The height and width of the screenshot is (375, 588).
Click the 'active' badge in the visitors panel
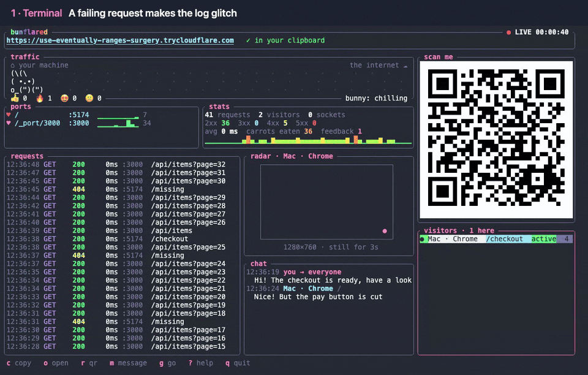(544, 239)
